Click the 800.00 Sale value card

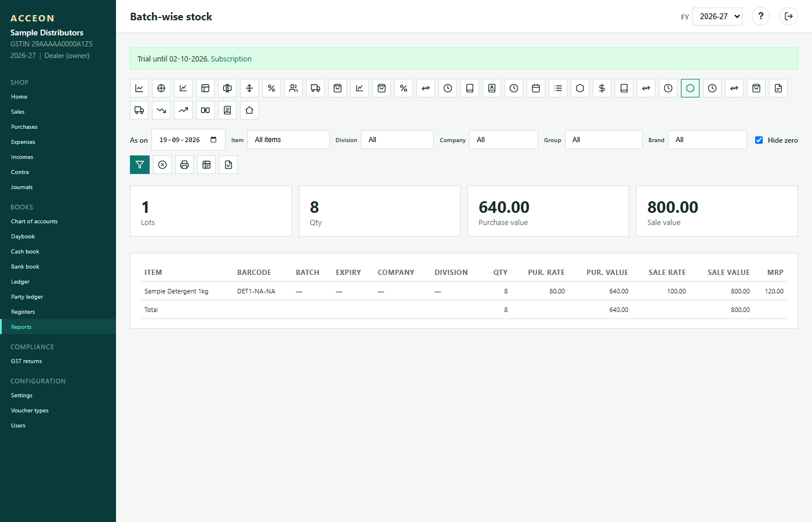717,211
